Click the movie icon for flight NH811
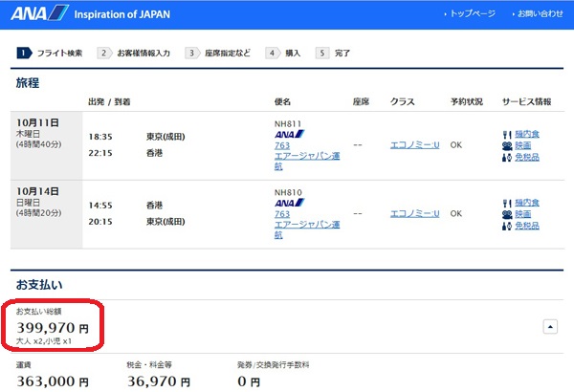574x392 pixels. pos(506,145)
